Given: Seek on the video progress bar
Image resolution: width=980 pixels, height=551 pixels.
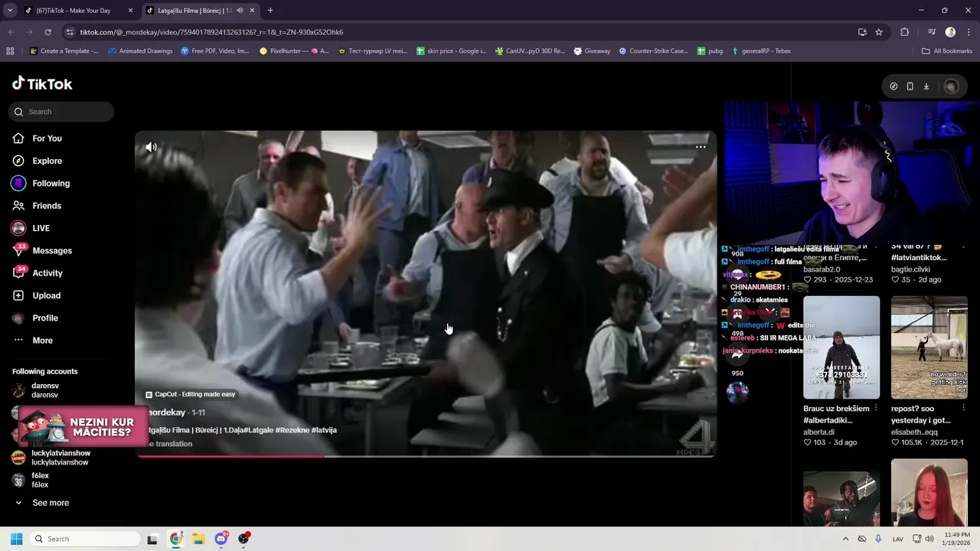Looking at the screenshot, I should (426, 456).
